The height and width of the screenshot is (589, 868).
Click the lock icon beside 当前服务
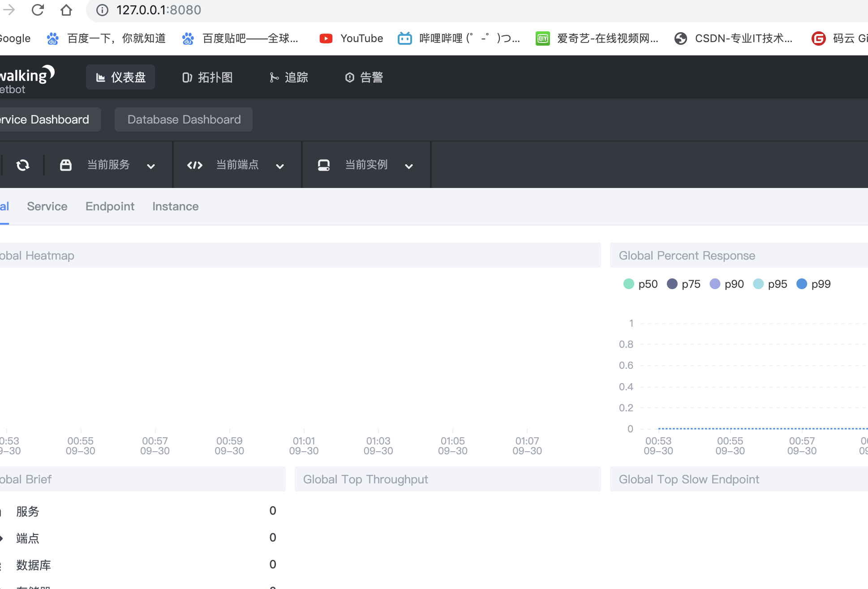[66, 165]
